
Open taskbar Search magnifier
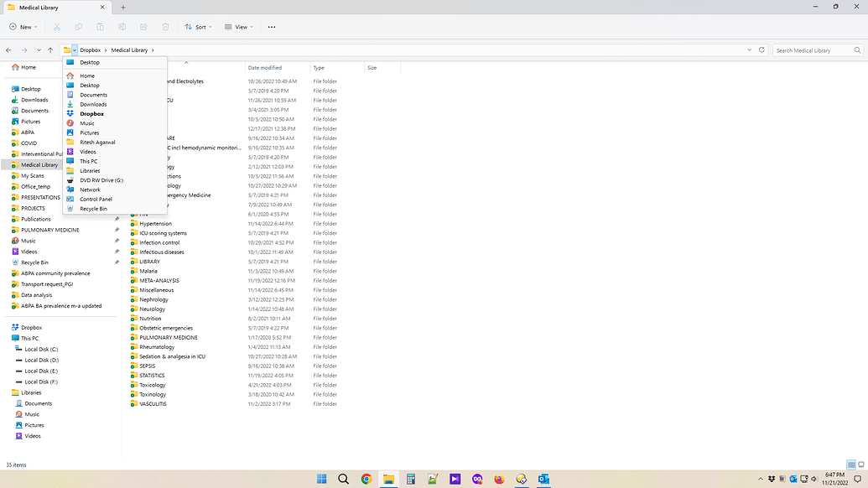tap(343, 479)
